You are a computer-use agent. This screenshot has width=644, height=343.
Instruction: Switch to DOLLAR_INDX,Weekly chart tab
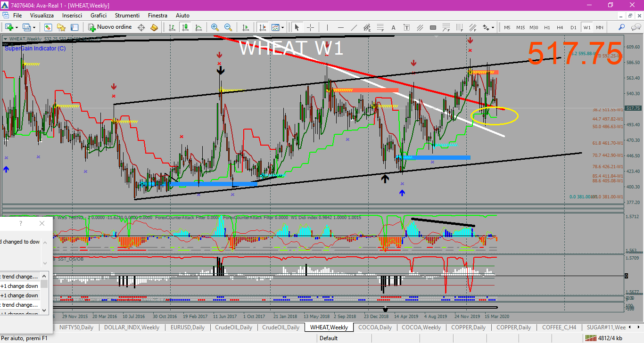132,327
